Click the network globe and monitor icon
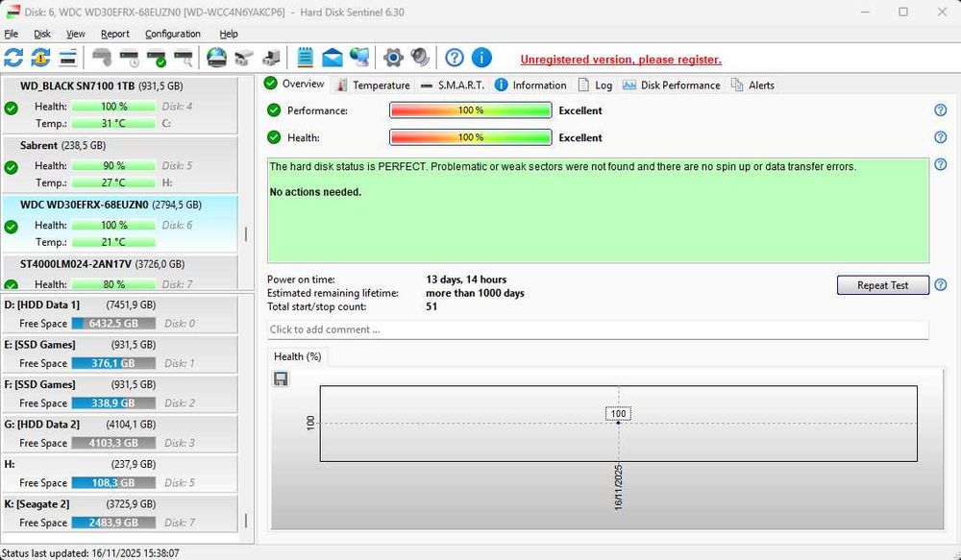 coord(359,58)
